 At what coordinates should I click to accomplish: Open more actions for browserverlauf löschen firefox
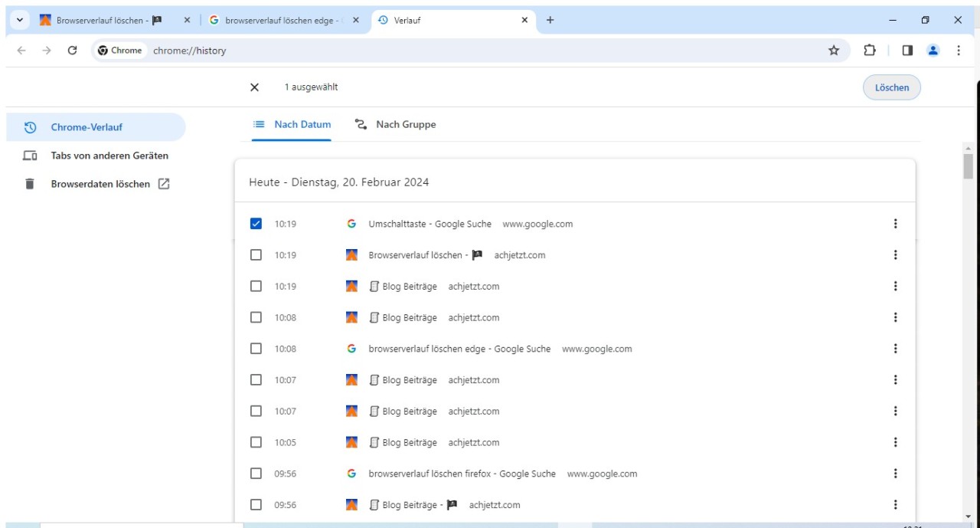[895, 474]
